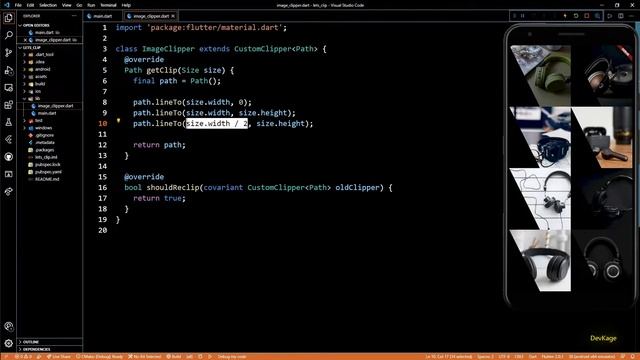The image size is (640, 360).
Task: Open the Run and Debug view
Action: pos(9,70)
